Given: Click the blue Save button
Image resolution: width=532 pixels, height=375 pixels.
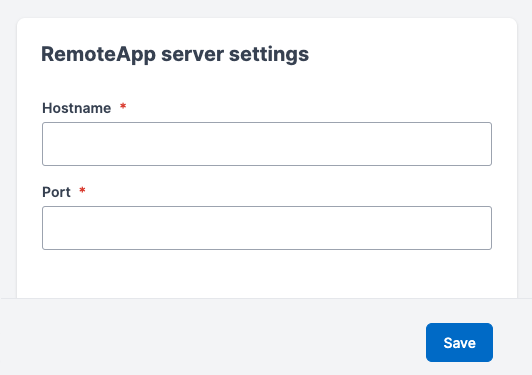Looking at the screenshot, I should 459,342.
